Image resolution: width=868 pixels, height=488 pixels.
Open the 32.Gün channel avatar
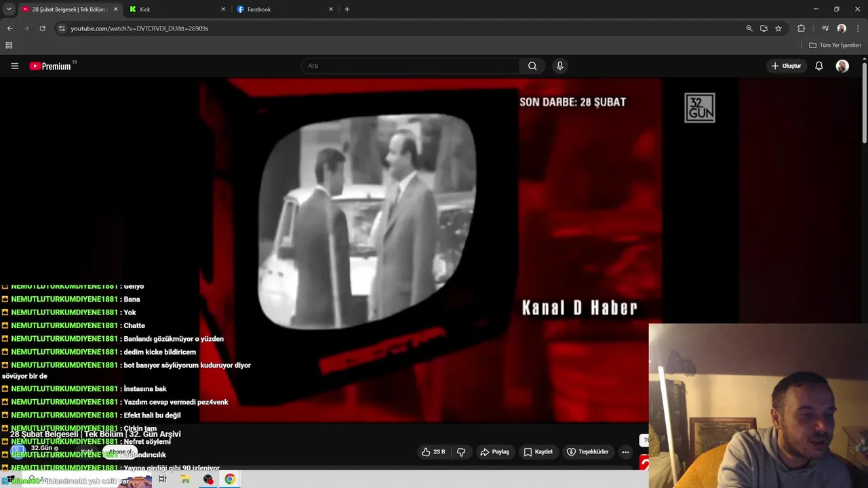18,451
